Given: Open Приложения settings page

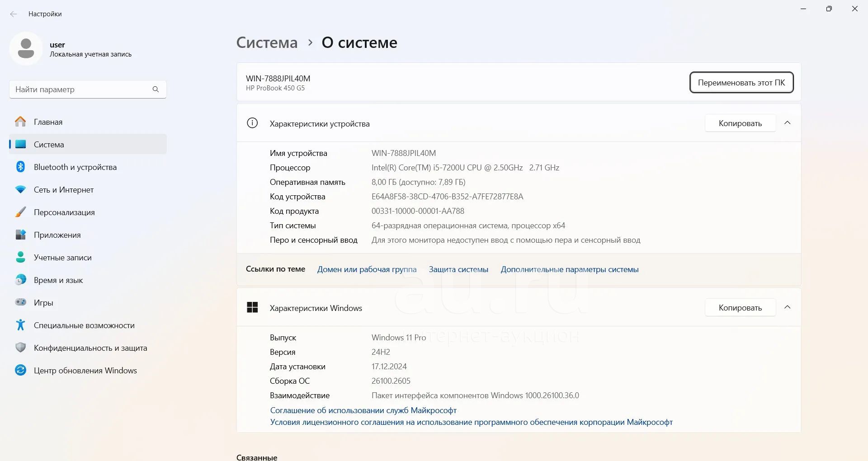Looking at the screenshot, I should 88,235.
